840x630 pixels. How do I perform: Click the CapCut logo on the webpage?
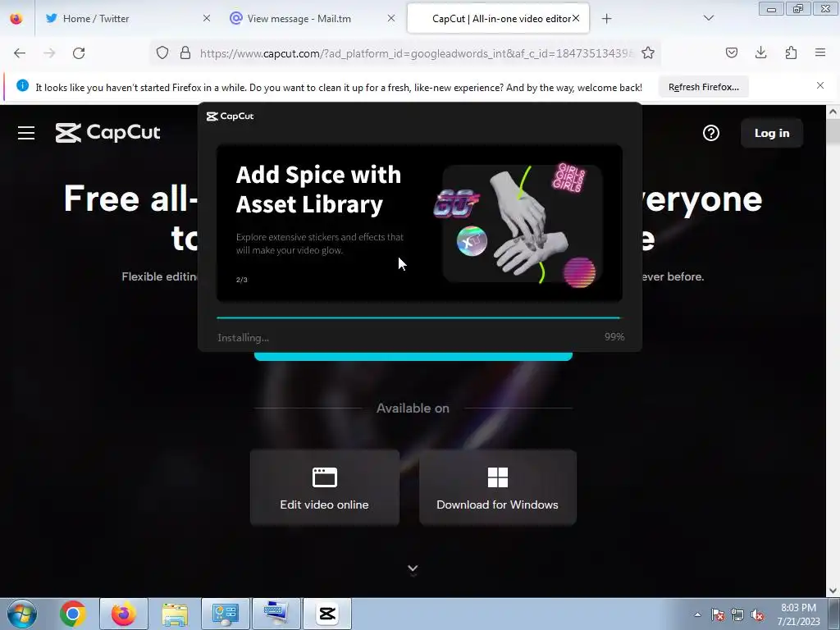(x=107, y=132)
